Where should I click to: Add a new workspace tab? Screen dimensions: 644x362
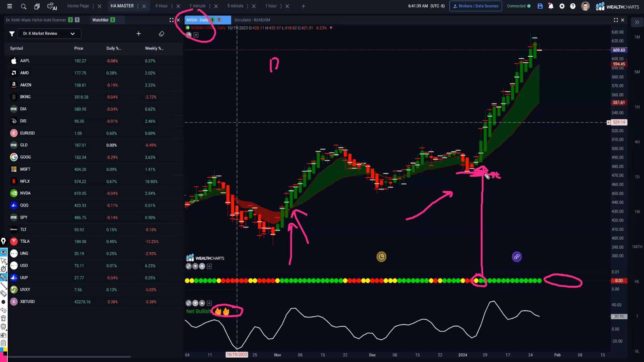coord(303,6)
